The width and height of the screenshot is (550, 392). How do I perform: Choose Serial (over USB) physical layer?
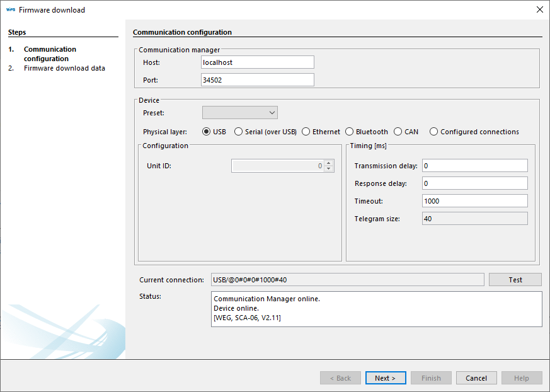click(x=239, y=132)
